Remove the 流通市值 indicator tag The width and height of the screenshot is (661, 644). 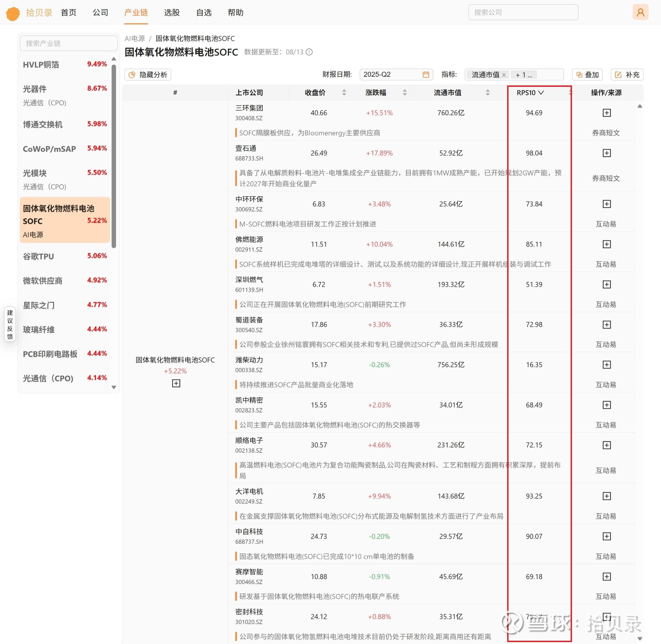click(504, 75)
